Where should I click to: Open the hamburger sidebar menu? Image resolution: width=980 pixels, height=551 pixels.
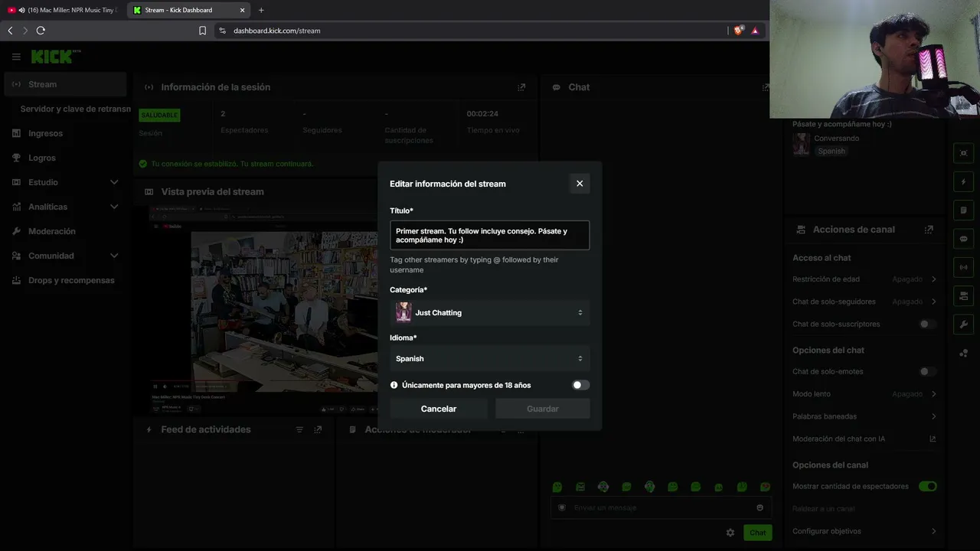(x=16, y=57)
